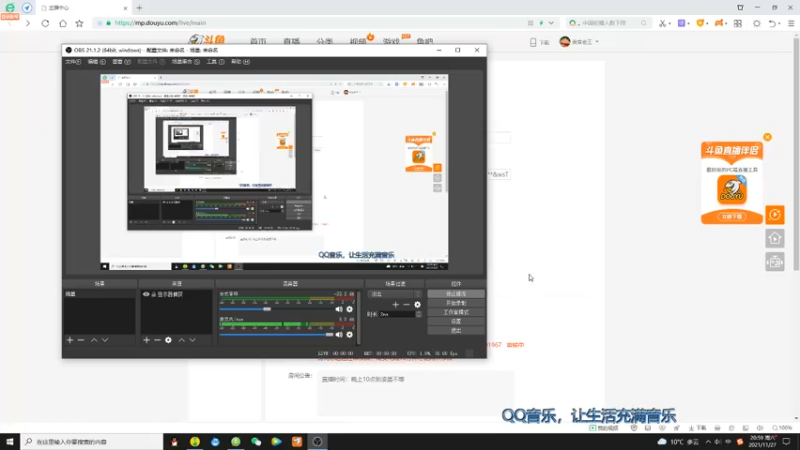The height and width of the screenshot is (450, 800).
Task: Remove scene transition with minus icon
Action: click(406, 305)
